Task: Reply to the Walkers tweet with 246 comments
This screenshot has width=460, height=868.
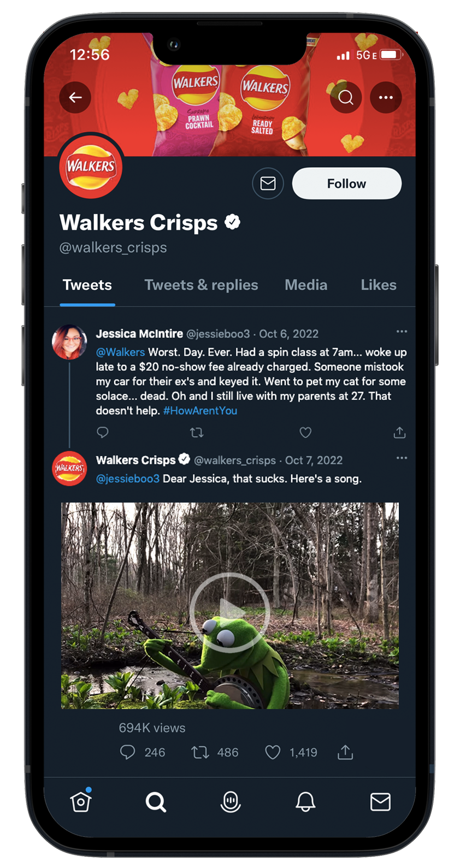Action: [127, 753]
